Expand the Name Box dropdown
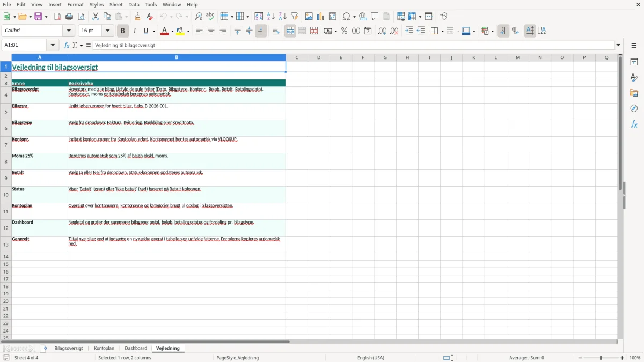The width and height of the screenshot is (644, 362). click(x=54, y=46)
